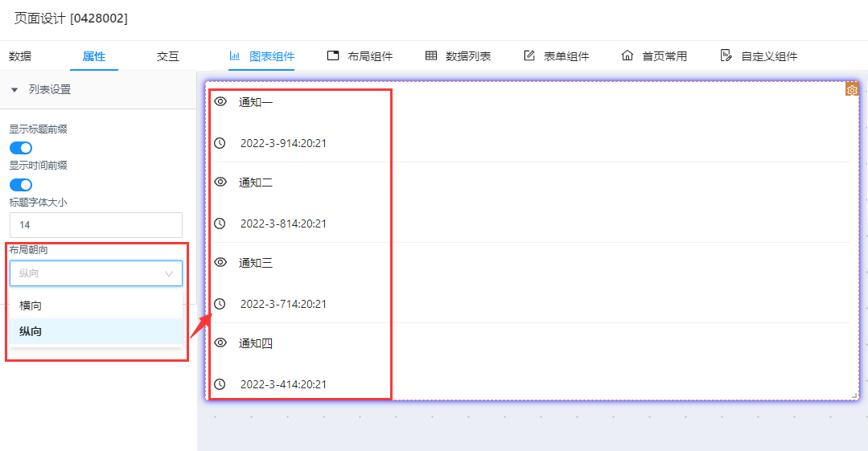
Task: Open the 数据 tab
Action: 20,56
